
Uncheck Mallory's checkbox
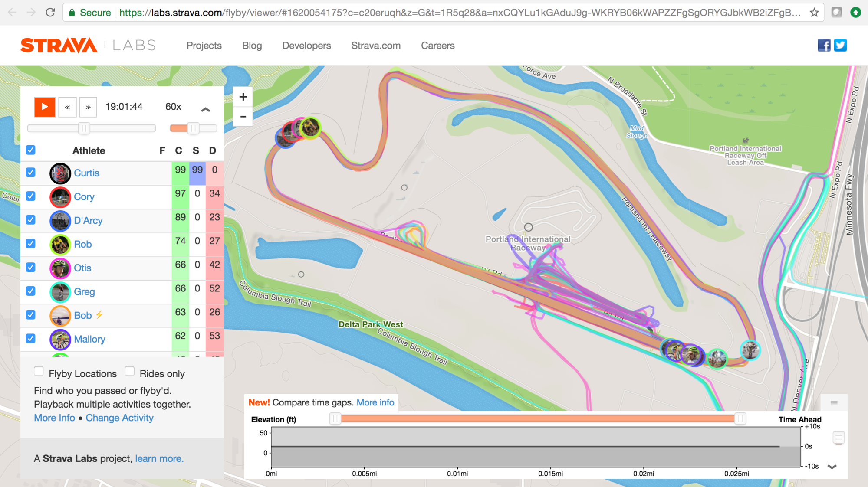click(30, 338)
